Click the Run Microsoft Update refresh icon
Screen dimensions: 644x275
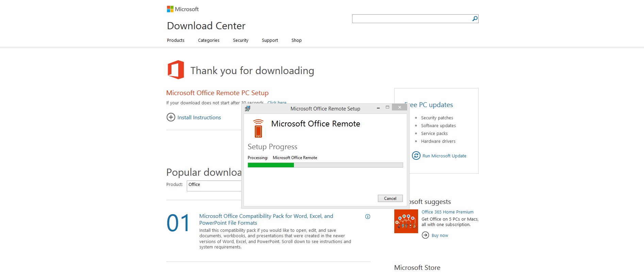(x=416, y=156)
